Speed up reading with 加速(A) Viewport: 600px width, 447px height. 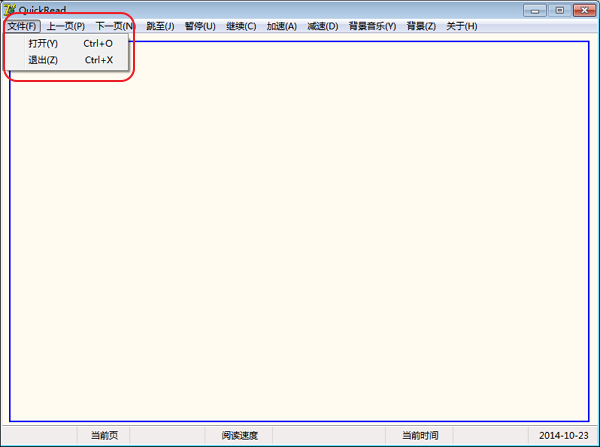[282, 26]
